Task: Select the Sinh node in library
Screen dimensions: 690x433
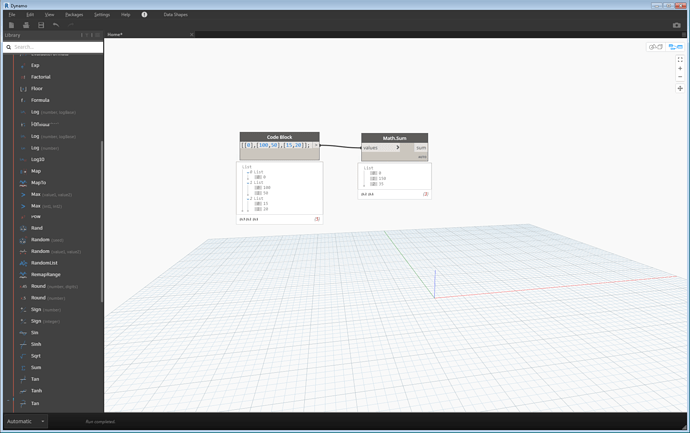Action: tap(36, 345)
